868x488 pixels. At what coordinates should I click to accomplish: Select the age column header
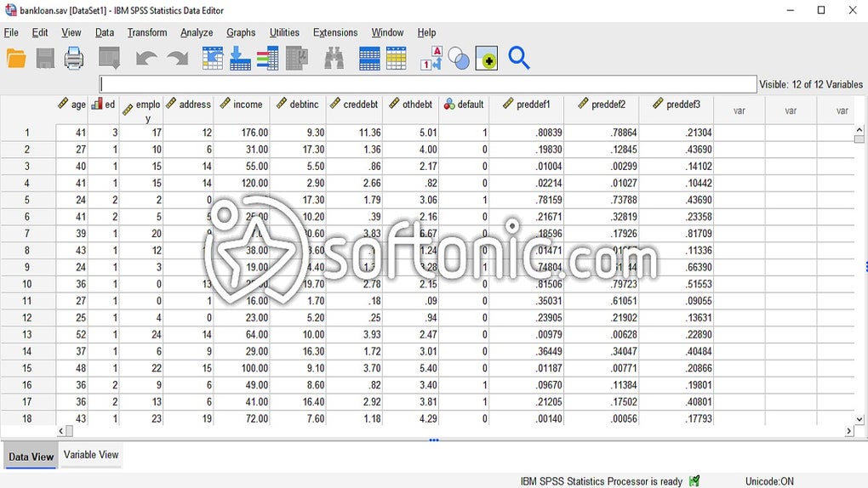(72, 111)
